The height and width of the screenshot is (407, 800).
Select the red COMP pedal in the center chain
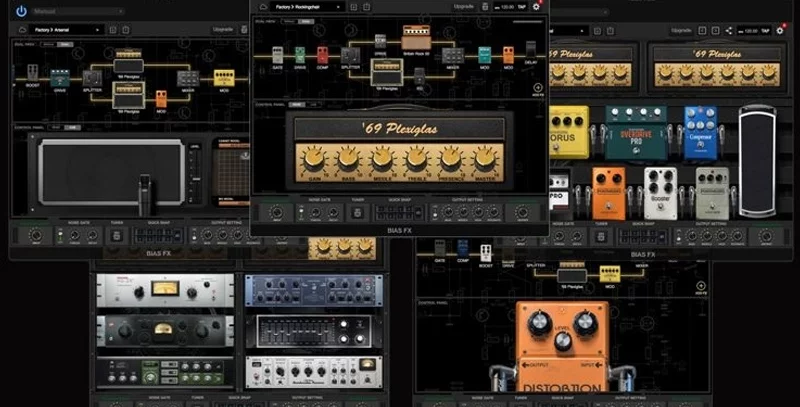(322, 55)
